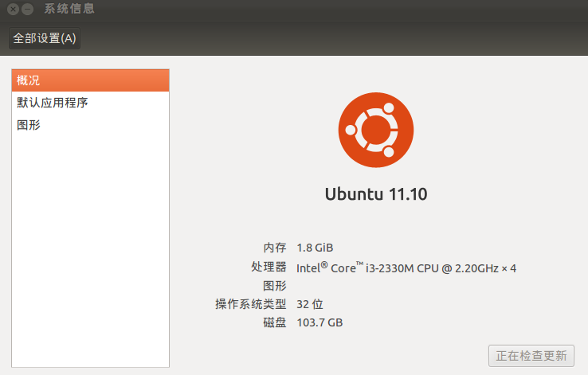Click the 内存 label

tap(275, 248)
